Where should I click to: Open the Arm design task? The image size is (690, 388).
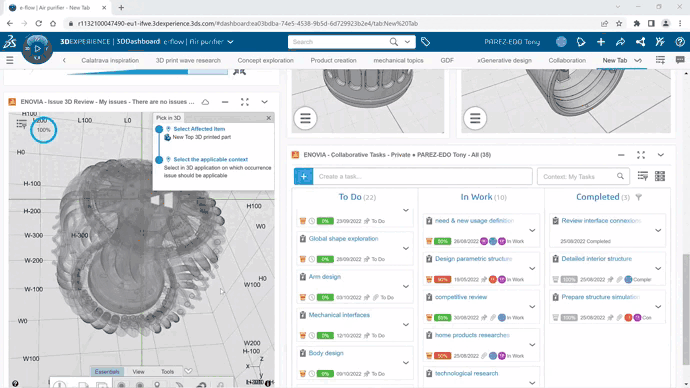point(325,277)
